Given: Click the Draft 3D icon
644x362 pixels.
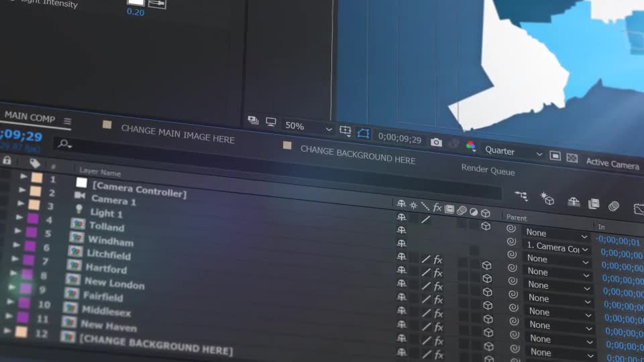Looking at the screenshot, I should pos(547,198).
